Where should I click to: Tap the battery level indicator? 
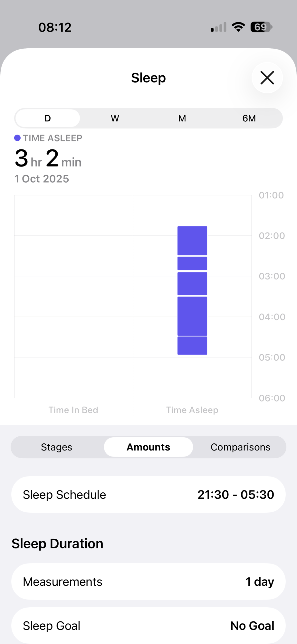click(261, 27)
